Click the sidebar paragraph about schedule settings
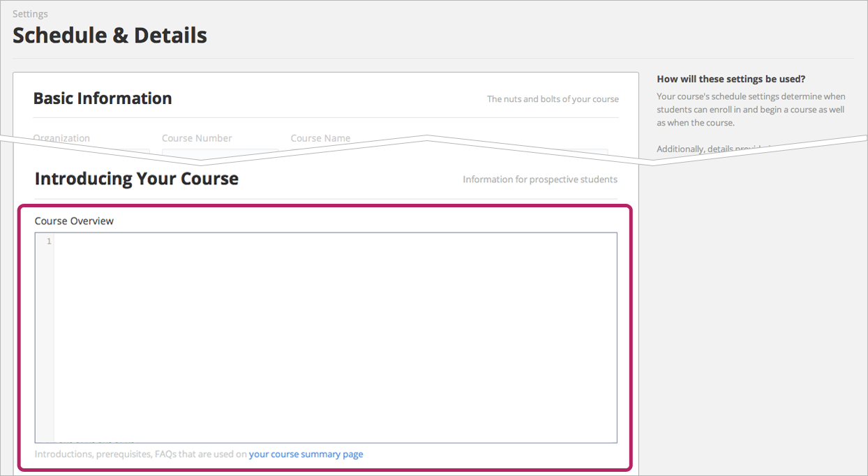Screen dimensions: 868x476 [751, 110]
